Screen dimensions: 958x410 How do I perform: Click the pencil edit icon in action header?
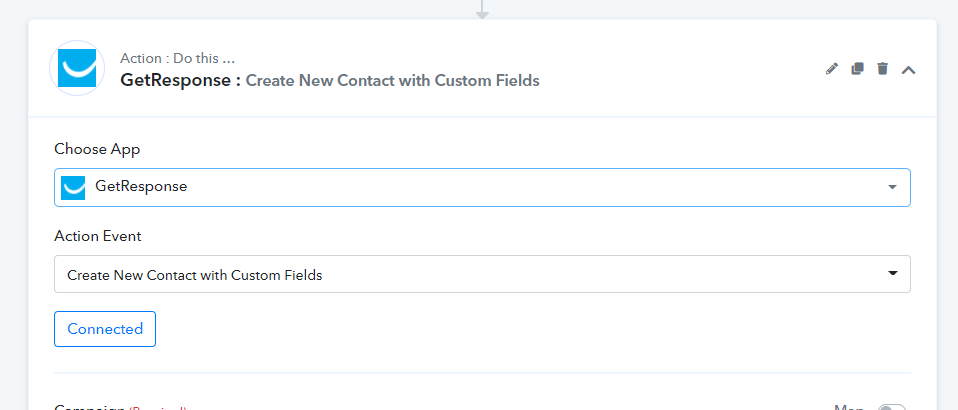832,68
